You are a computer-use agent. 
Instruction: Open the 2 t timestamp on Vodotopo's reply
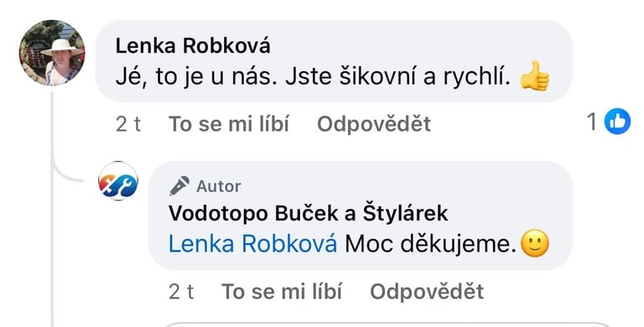(181, 291)
